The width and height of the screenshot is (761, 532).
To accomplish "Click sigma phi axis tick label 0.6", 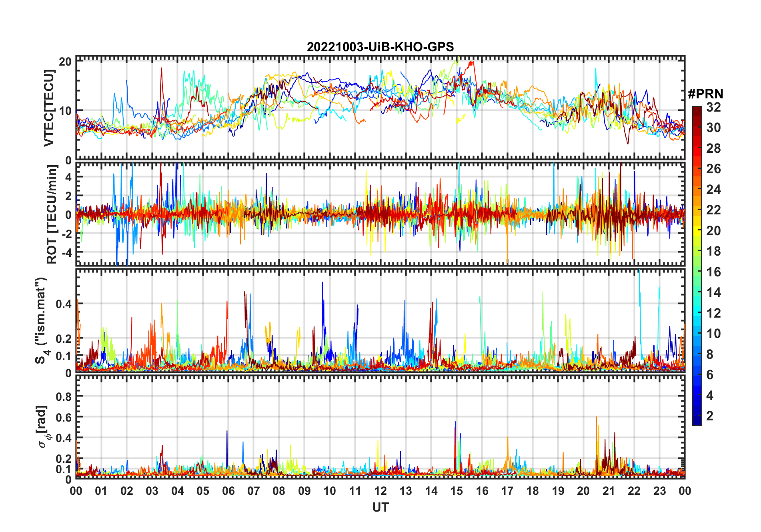I will pos(64,417).
